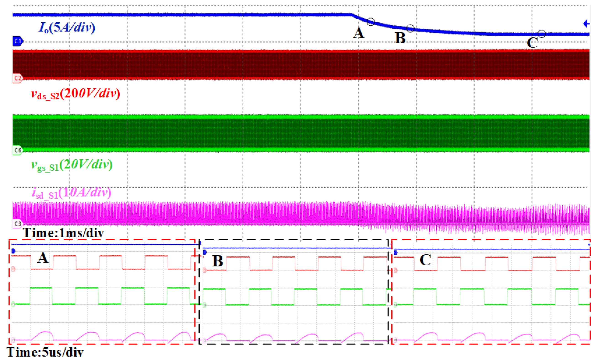Click the green C6 channel marker
The width and height of the screenshot is (599, 364).
coord(18,150)
